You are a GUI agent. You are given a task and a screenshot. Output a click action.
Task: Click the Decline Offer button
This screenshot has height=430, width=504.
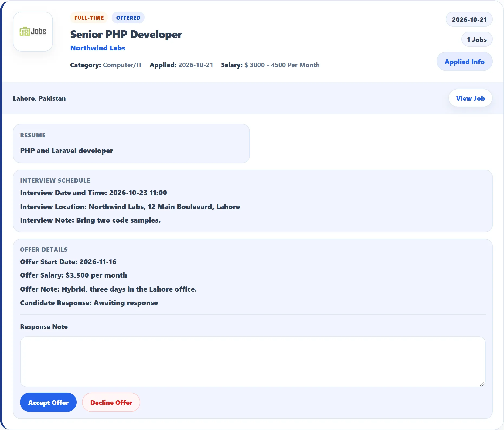tap(111, 402)
